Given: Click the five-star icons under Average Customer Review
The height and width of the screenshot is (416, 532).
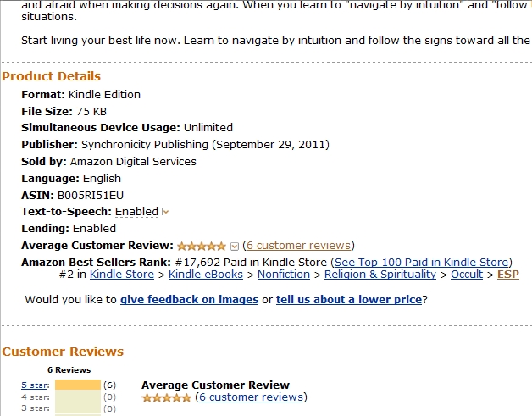Looking at the screenshot, I should coord(167,397).
